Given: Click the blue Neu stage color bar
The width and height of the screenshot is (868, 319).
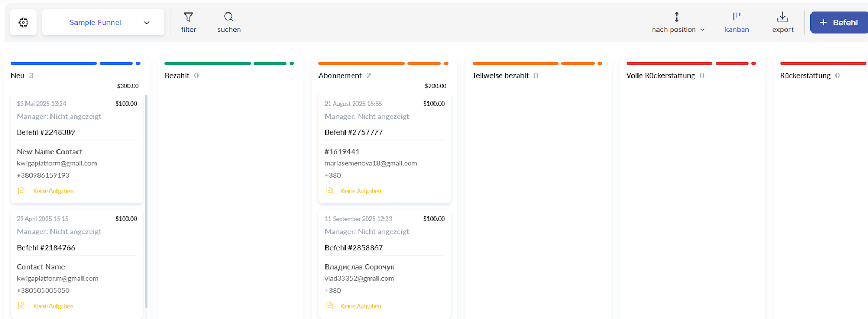Looking at the screenshot, I should click(53, 63).
